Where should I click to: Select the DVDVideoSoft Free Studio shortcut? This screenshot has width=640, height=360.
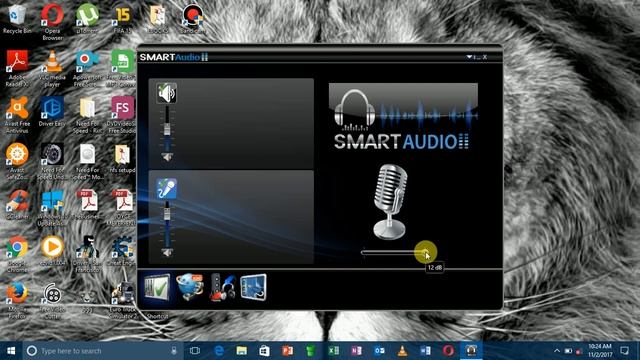point(122,115)
